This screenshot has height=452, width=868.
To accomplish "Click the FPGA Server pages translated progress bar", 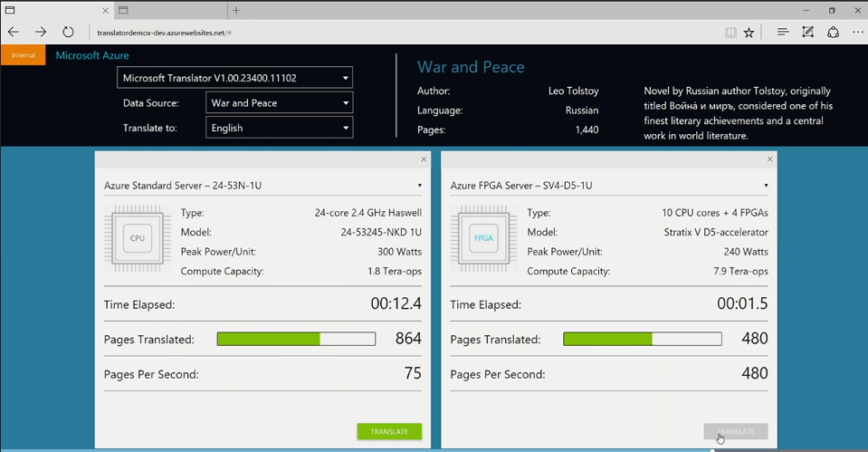I will tap(642, 339).
